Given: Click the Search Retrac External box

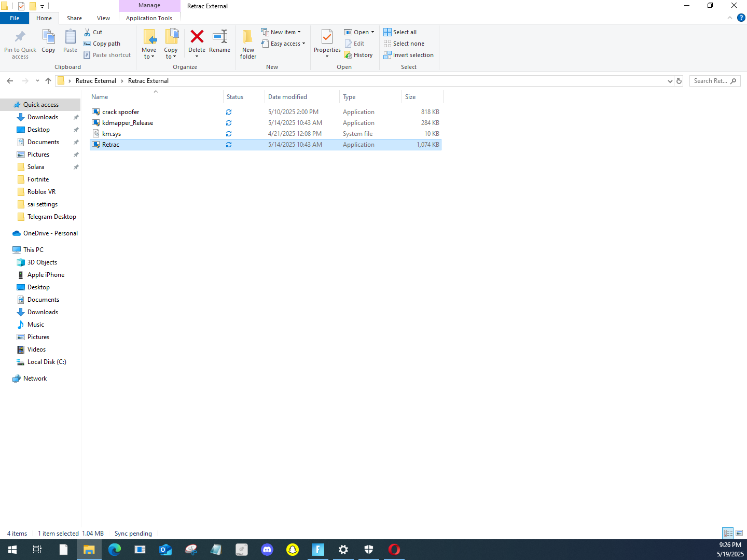Looking at the screenshot, I should (x=714, y=81).
